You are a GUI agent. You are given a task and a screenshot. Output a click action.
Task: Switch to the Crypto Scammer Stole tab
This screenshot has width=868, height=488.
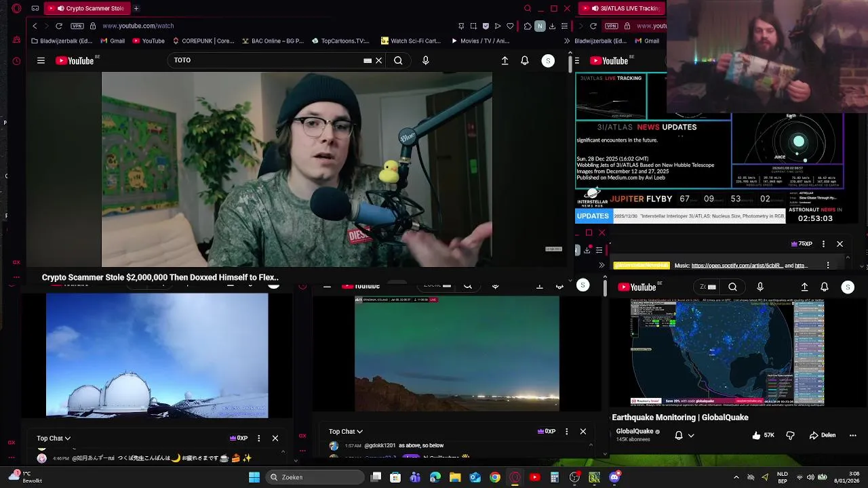[86, 8]
